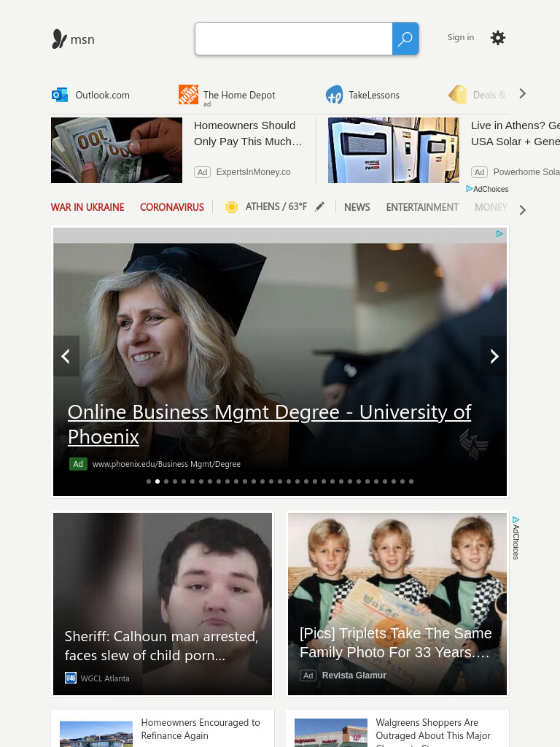Go to previous carousel slide
The height and width of the screenshot is (747, 560).
(66, 356)
